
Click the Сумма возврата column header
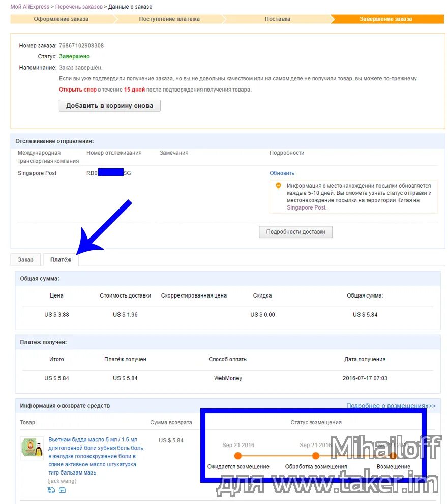point(171,422)
